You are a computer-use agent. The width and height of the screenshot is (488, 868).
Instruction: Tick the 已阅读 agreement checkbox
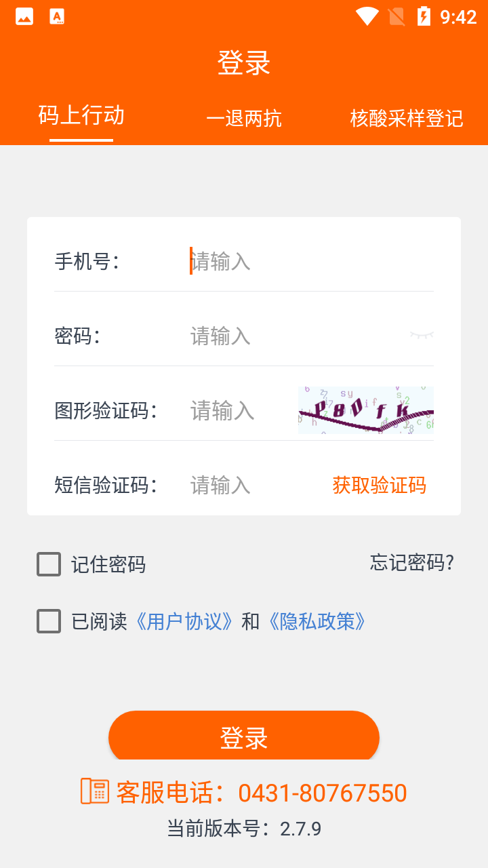(49, 621)
